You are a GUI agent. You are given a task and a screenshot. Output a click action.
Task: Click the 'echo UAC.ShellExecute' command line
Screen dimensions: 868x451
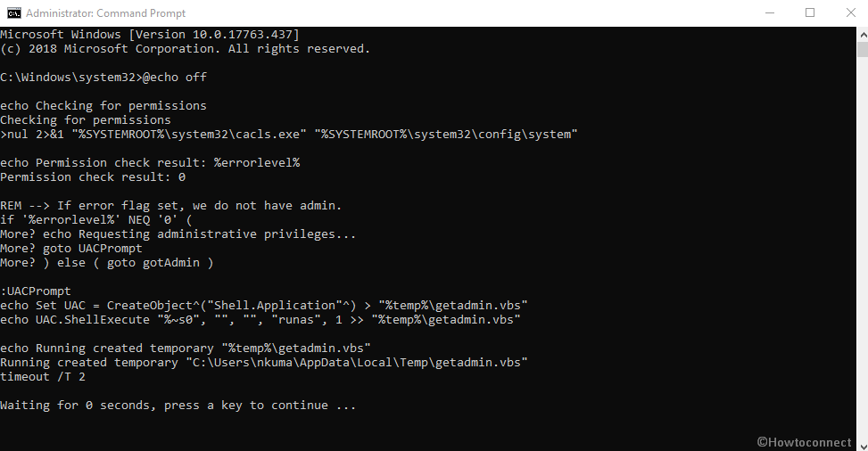pos(260,320)
